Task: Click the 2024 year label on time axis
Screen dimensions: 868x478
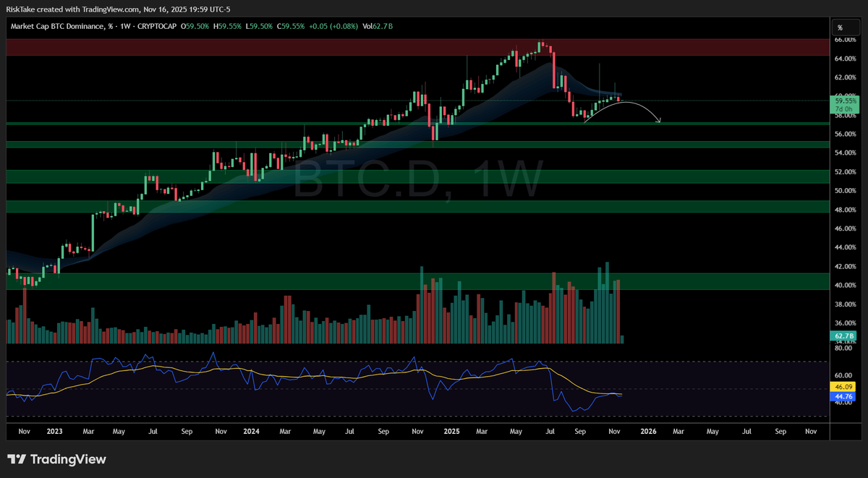Action: coord(252,431)
